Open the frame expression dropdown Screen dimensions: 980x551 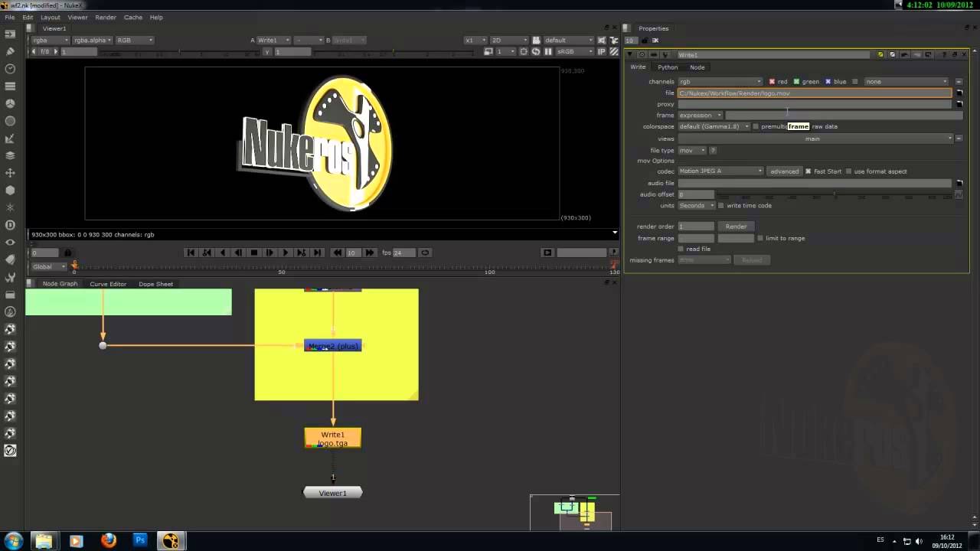pos(701,115)
